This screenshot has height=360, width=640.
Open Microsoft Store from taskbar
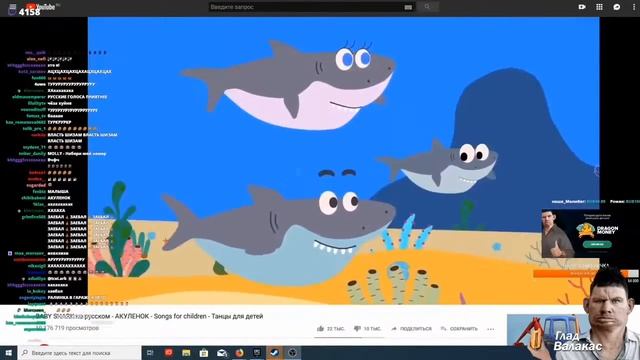204,353
